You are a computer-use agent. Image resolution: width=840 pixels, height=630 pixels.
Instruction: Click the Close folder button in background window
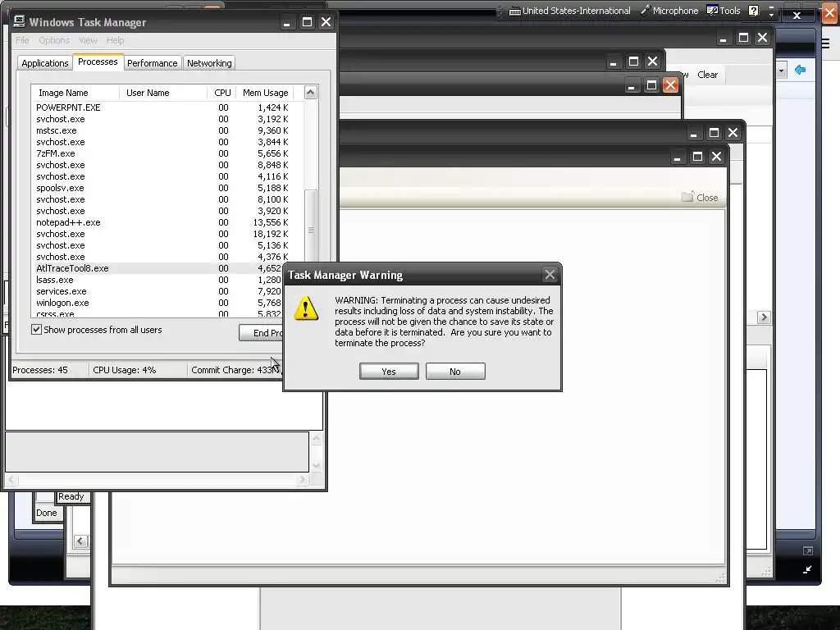click(x=700, y=197)
